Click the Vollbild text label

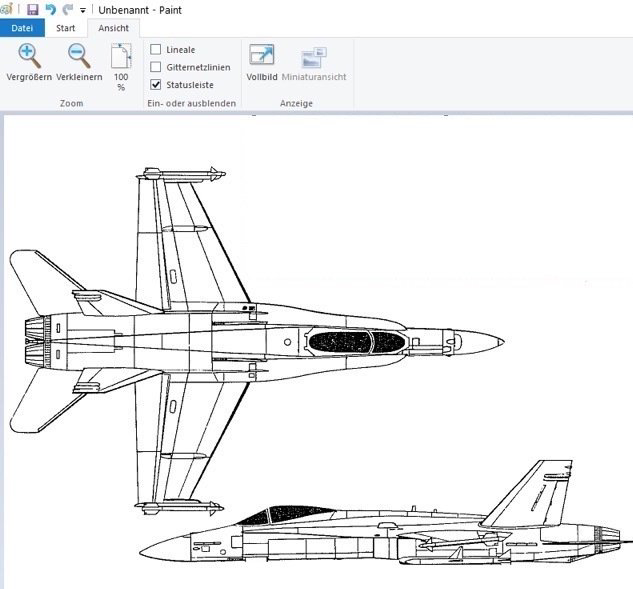click(x=261, y=77)
